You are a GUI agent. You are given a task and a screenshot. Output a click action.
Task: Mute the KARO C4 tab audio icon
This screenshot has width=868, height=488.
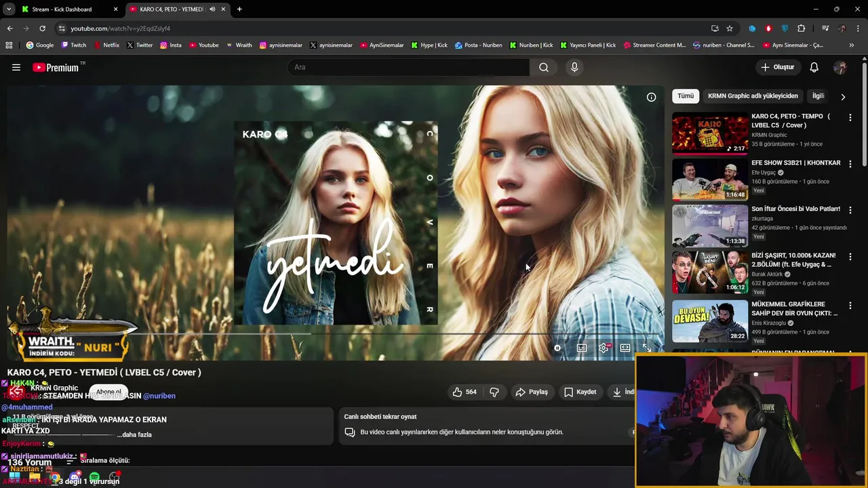[x=212, y=9]
